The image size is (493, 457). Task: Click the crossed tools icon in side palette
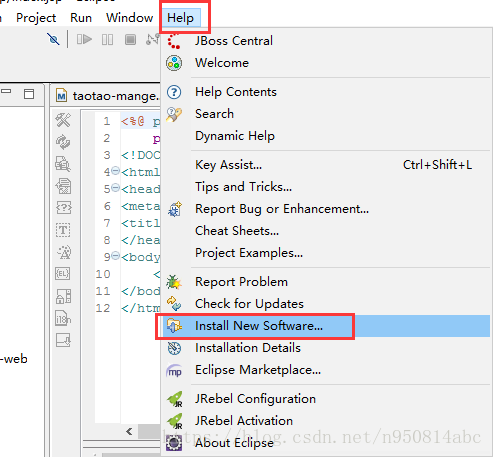[63, 120]
